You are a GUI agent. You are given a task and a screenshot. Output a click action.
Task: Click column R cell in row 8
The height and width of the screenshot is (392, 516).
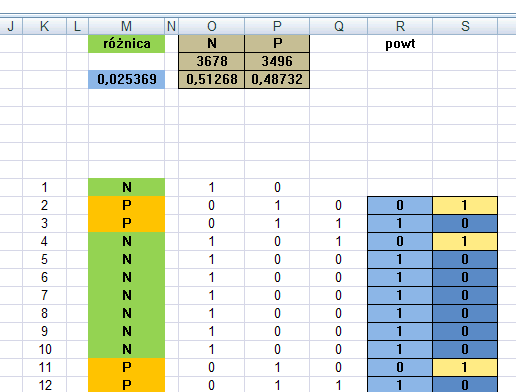tap(400, 313)
